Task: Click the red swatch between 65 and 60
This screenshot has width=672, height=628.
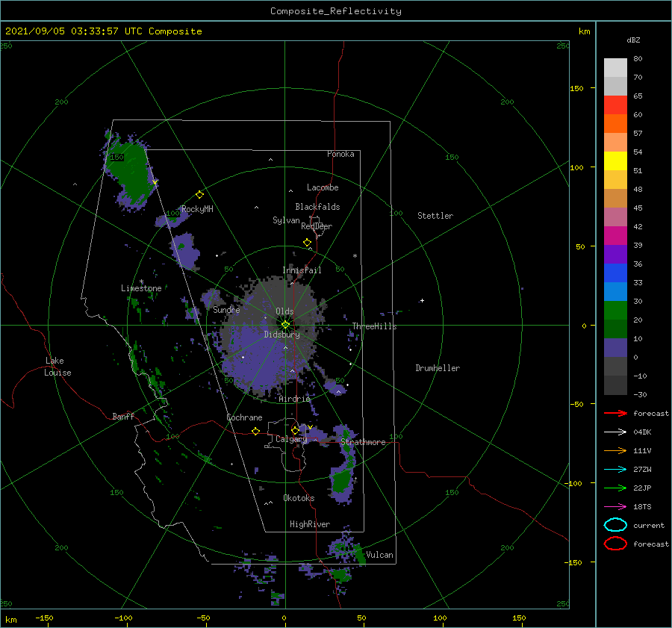Action: pos(615,105)
